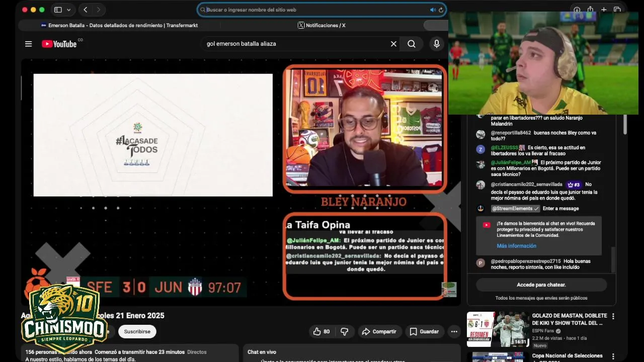The width and height of the screenshot is (644, 362).
Task: Click @pedropabloperezrestrepo2715 chat author name
Action: point(526,261)
